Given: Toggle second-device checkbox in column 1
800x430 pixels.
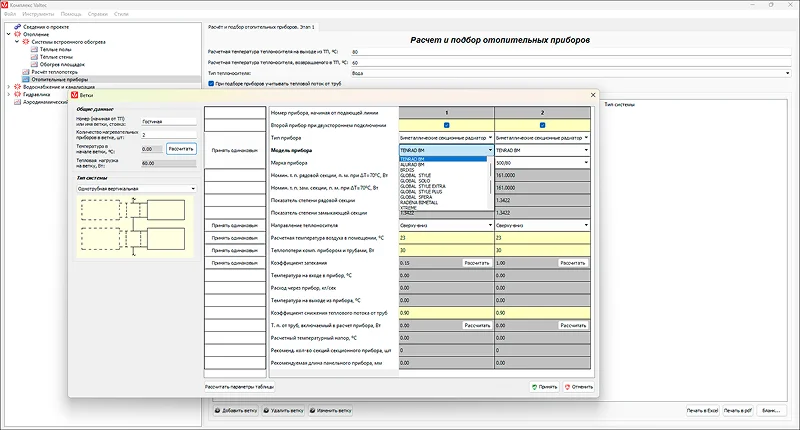Looking at the screenshot, I should pyautogui.click(x=446, y=125).
